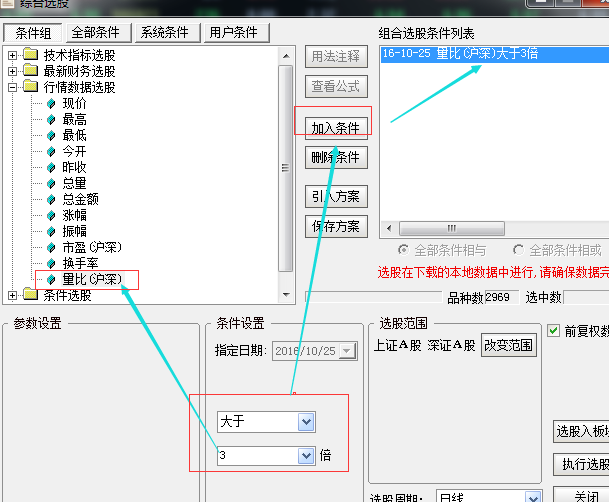Click the cube icon beside 昨收
The width and height of the screenshot is (609, 502).
[51, 167]
